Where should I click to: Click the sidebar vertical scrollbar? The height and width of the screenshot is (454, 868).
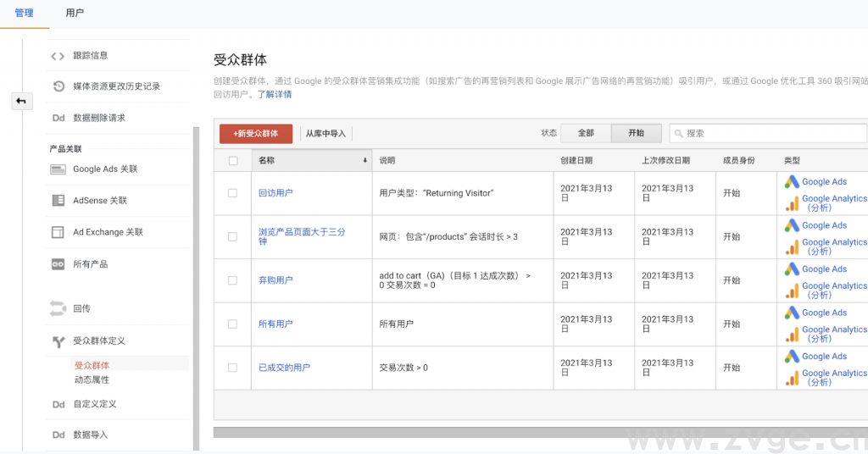tap(196, 287)
